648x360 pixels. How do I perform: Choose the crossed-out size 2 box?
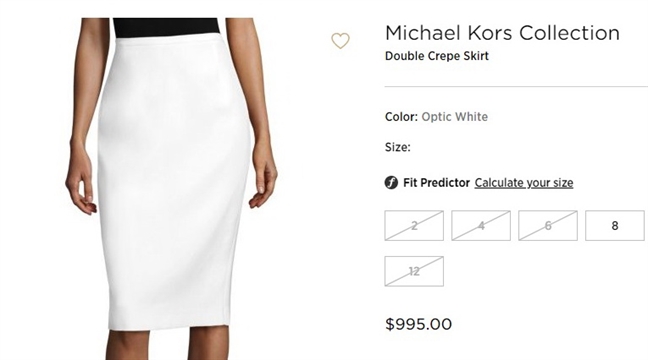point(414,226)
